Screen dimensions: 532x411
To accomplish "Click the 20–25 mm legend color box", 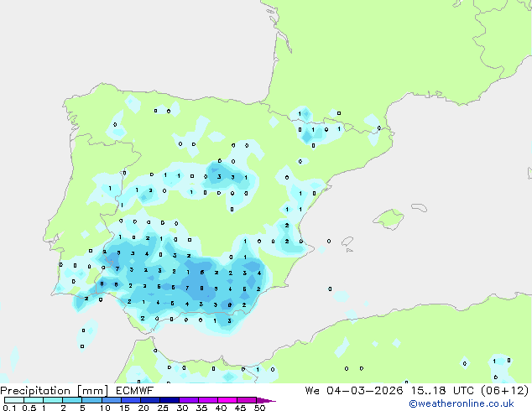I will (149, 400).
